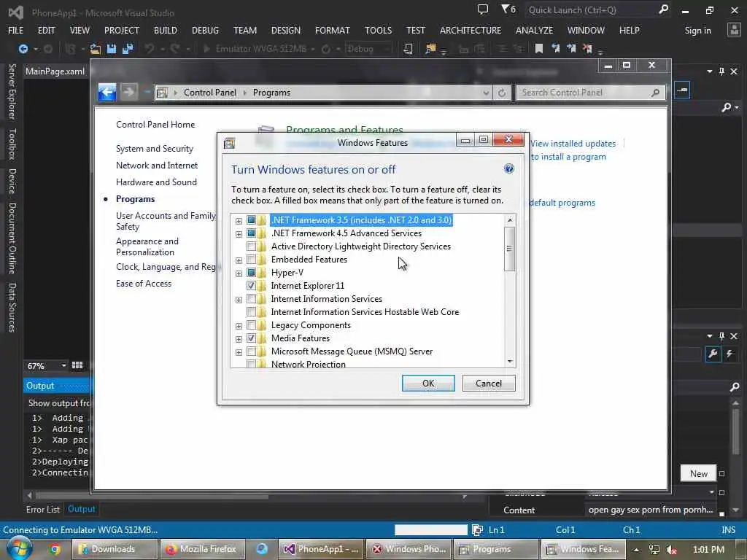Click the scrollbar thumb in Windows Features list

pos(509,249)
